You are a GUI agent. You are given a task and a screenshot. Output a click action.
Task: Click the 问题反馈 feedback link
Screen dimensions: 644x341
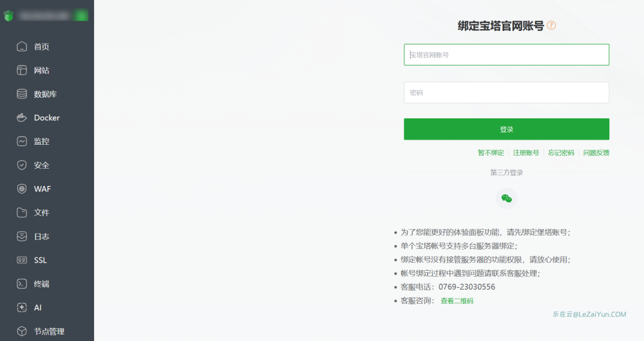(x=596, y=152)
